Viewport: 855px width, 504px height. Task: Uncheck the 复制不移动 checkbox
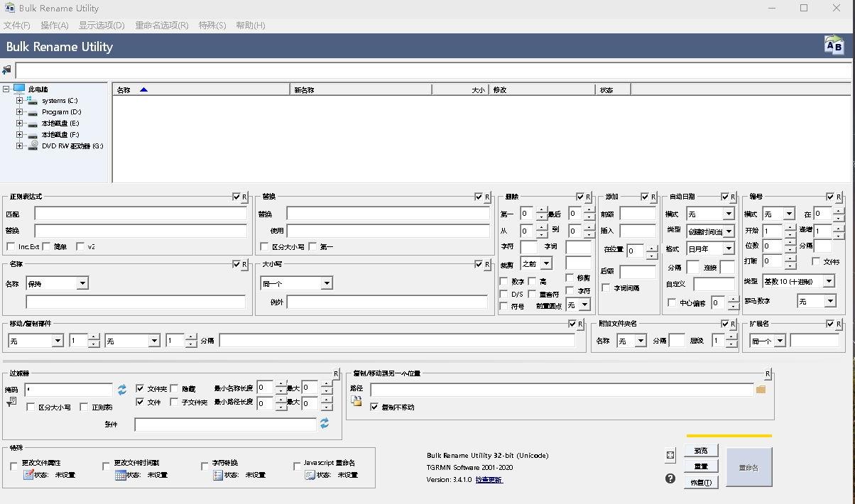click(x=374, y=407)
